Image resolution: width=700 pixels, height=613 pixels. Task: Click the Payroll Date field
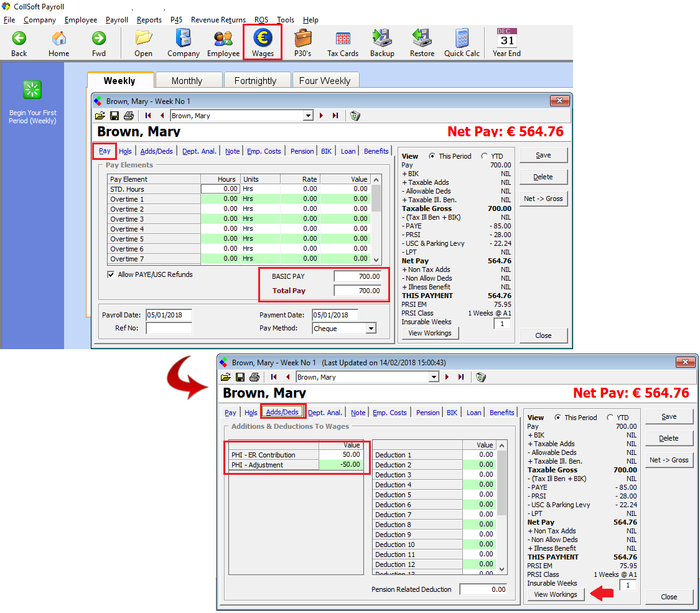169,315
